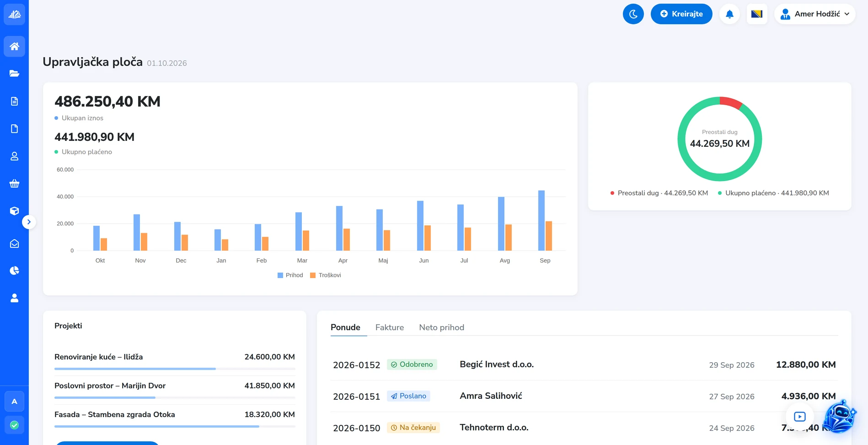Click the letter A sidebar button
The image size is (868, 445).
click(14, 402)
